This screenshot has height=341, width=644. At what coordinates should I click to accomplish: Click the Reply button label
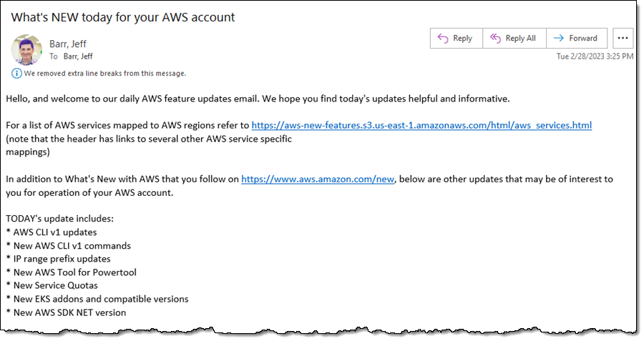point(462,38)
